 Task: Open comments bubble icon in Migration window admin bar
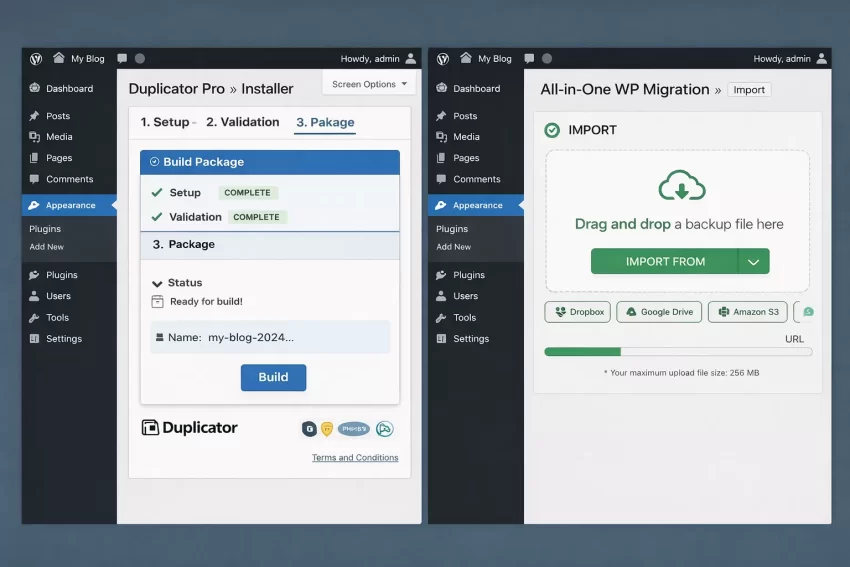[529, 58]
